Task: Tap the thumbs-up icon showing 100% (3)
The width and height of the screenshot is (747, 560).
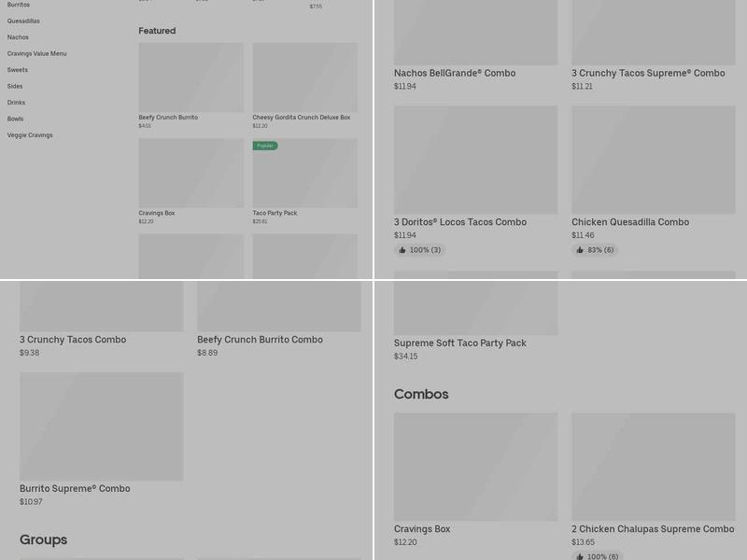Action: pos(402,250)
